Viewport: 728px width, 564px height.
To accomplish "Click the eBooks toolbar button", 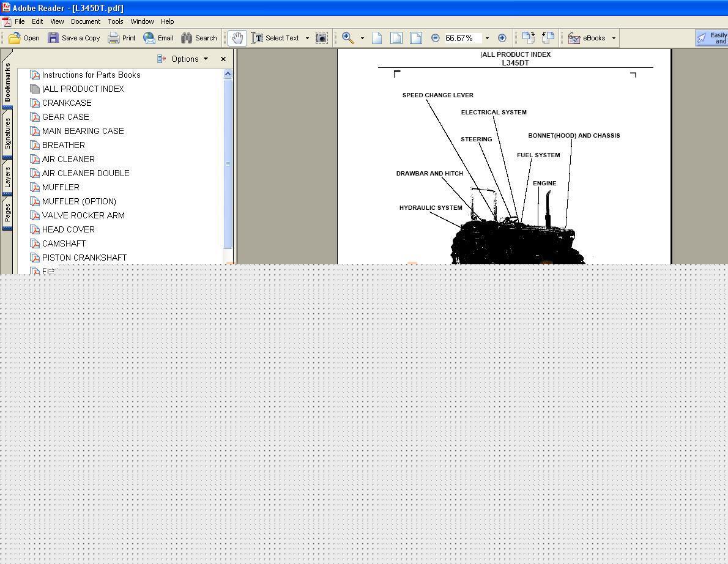I will tap(587, 38).
